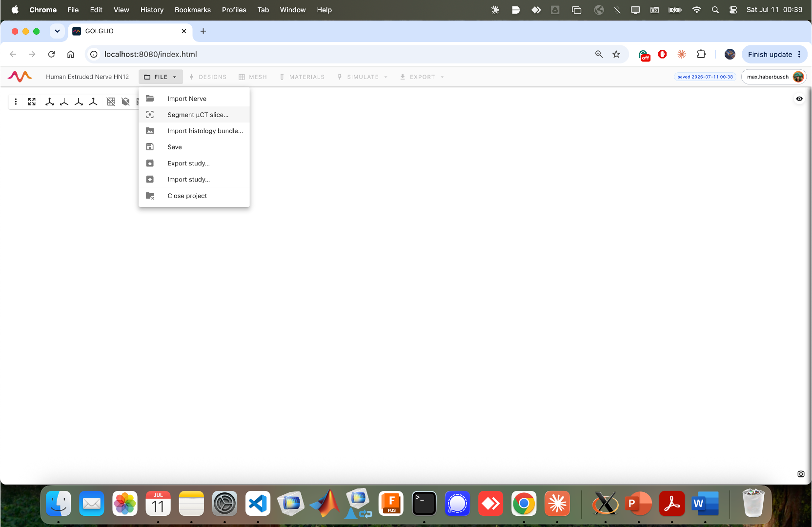Open the MESH toolbar tab

pyautogui.click(x=253, y=77)
